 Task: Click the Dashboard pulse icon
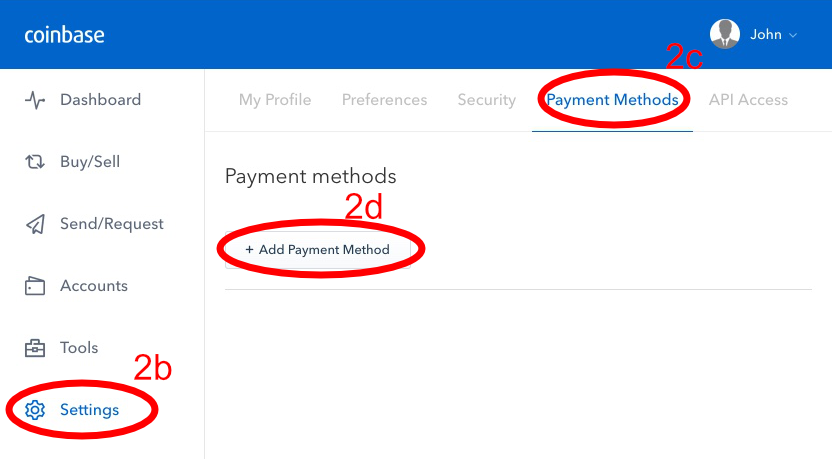pyautogui.click(x=35, y=100)
